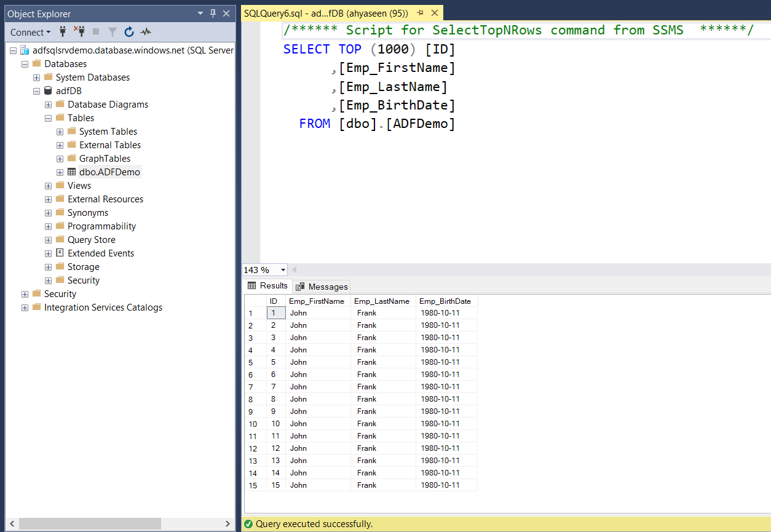Click the filter funnel icon in Object Explorer
This screenshot has height=532, width=771.
pyautogui.click(x=113, y=32)
